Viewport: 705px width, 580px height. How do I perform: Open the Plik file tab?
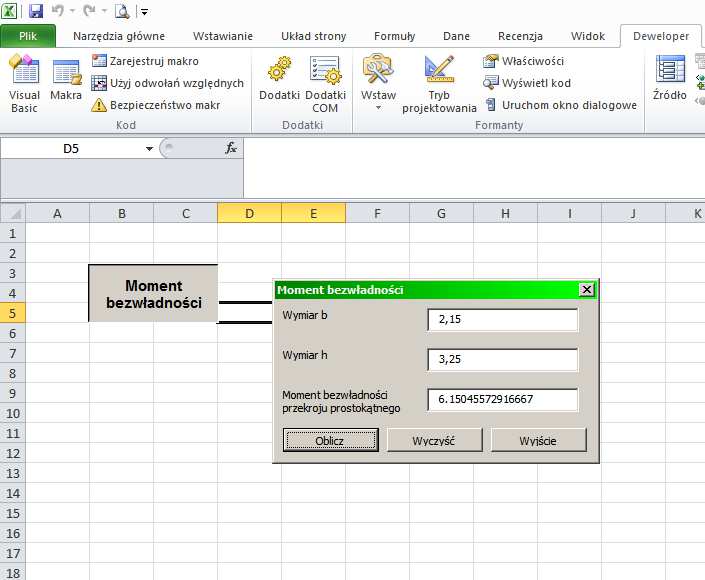pyautogui.click(x=28, y=36)
